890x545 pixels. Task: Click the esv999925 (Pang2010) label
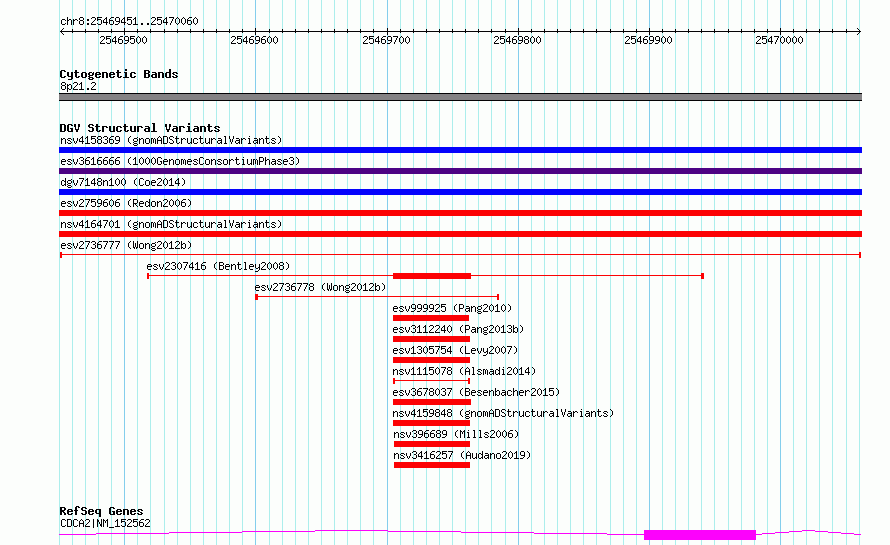click(x=452, y=308)
